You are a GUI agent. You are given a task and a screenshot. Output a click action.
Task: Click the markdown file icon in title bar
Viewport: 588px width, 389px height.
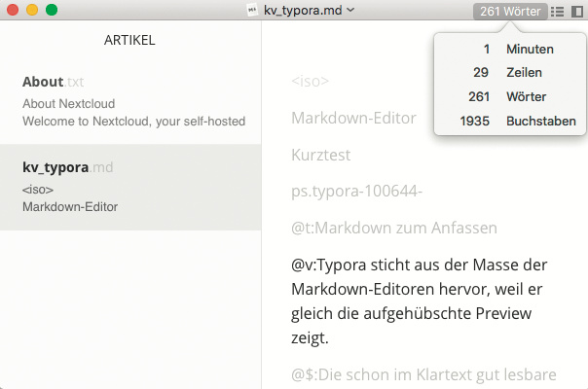point(253,10)
